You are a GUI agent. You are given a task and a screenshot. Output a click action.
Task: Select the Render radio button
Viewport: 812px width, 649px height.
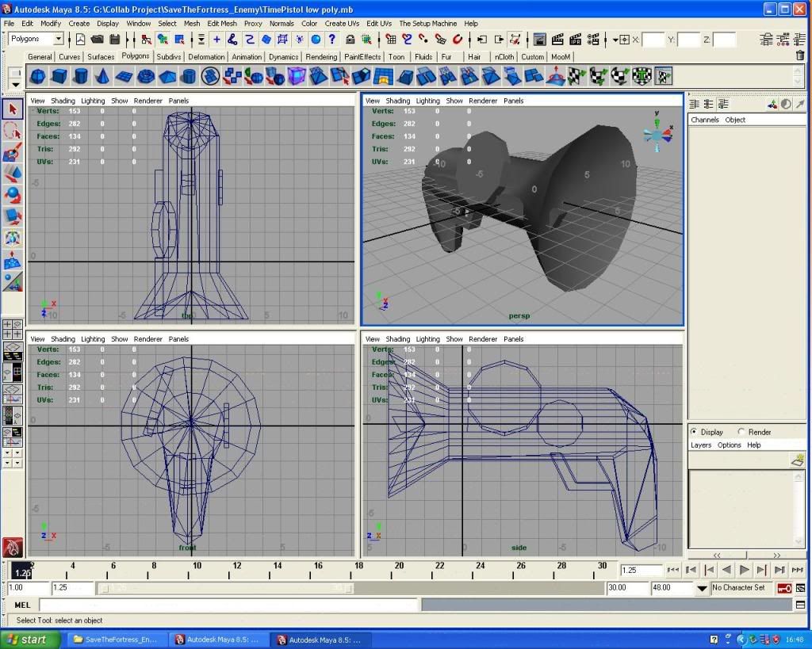coord(741,432)
